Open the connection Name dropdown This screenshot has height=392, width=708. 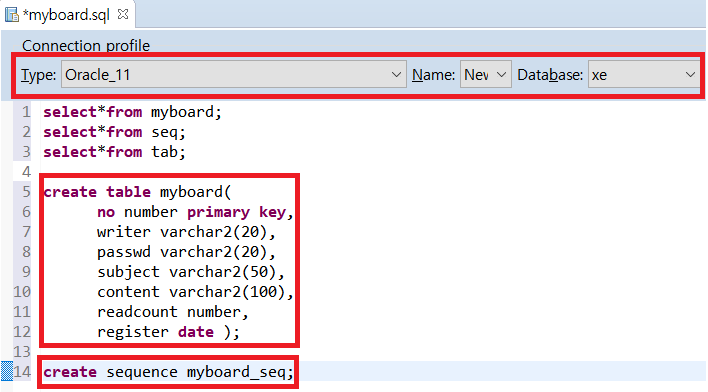click(485, 75)
